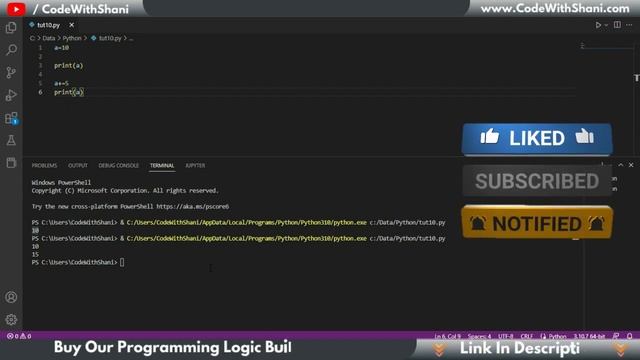
Task: Open editor More Actions ellipsis
Action: pos(629,25)
